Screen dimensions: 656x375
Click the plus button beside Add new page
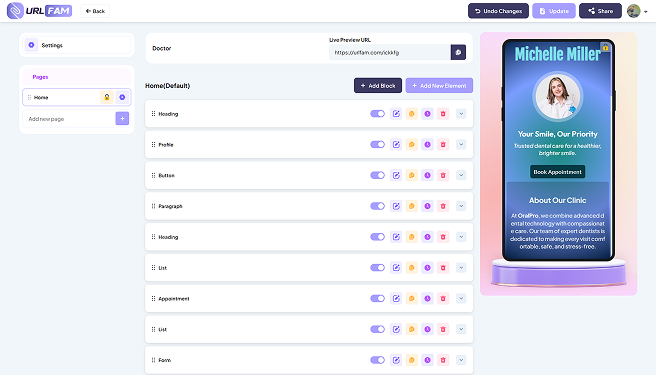[x=122, y=119]
